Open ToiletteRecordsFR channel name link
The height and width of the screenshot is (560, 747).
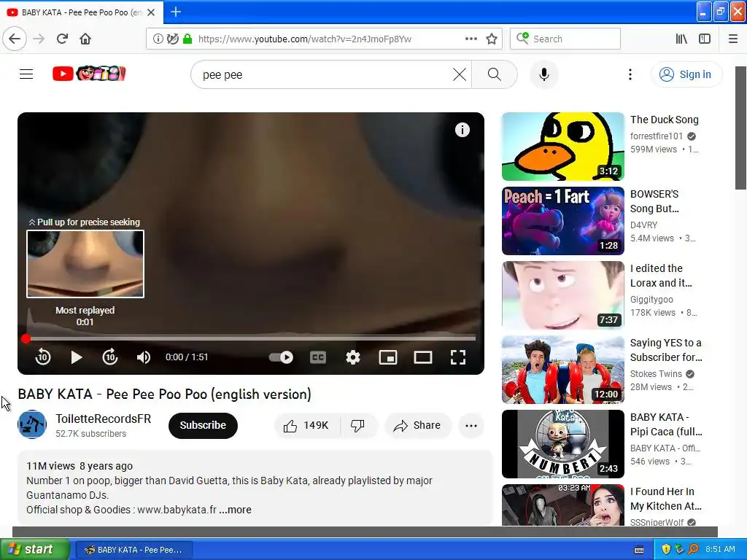(104, 419)
